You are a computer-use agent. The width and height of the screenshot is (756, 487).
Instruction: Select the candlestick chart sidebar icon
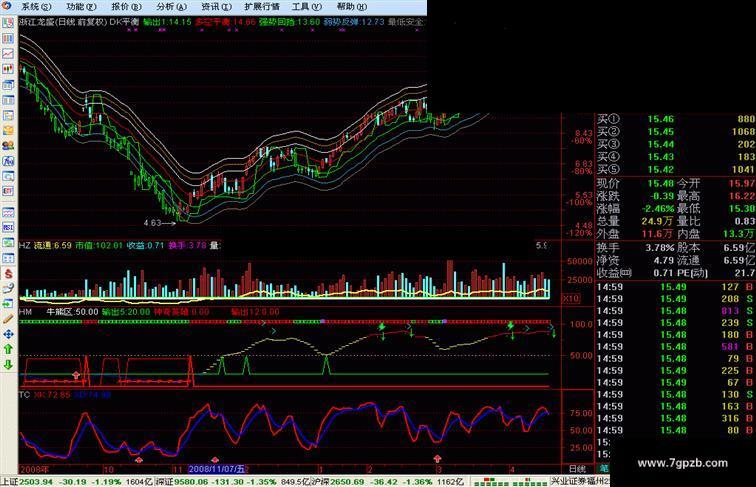(x=8, y=69)
